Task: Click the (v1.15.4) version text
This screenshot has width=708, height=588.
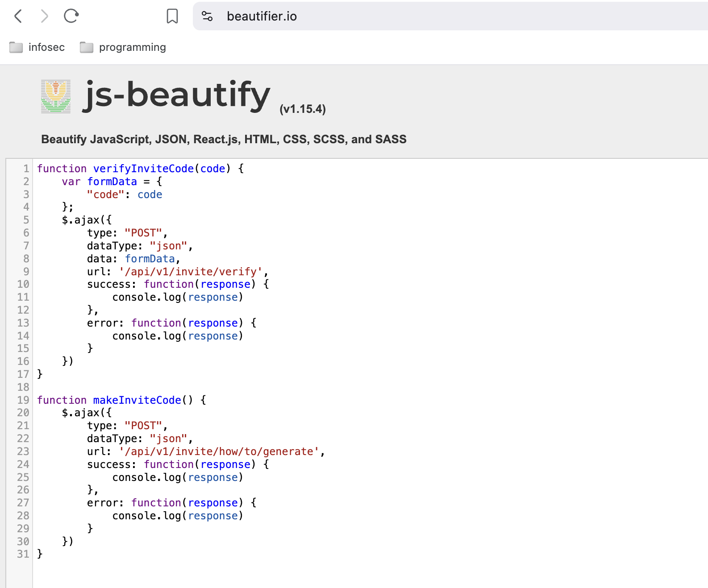Action: click(303, 109)
